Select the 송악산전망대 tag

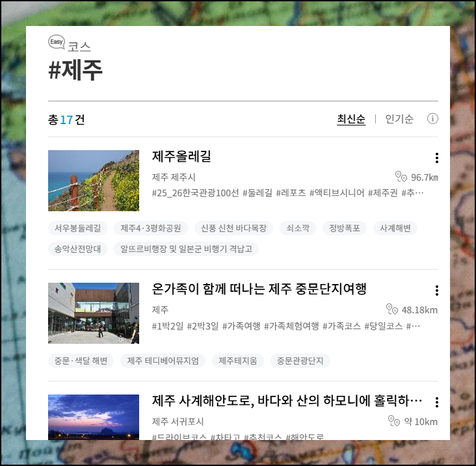(x=77, y=249)
